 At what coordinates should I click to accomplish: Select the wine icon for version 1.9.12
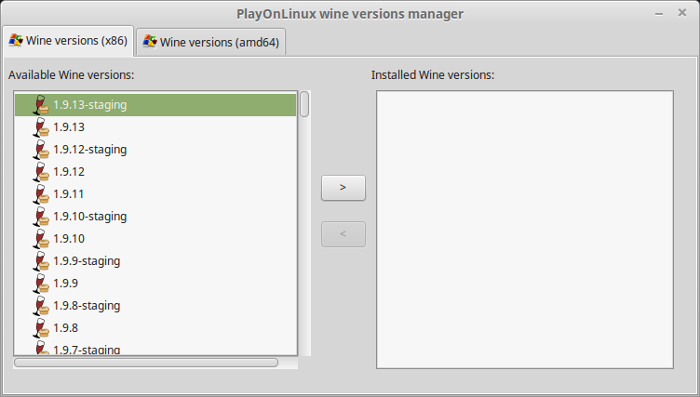point(41,172)
